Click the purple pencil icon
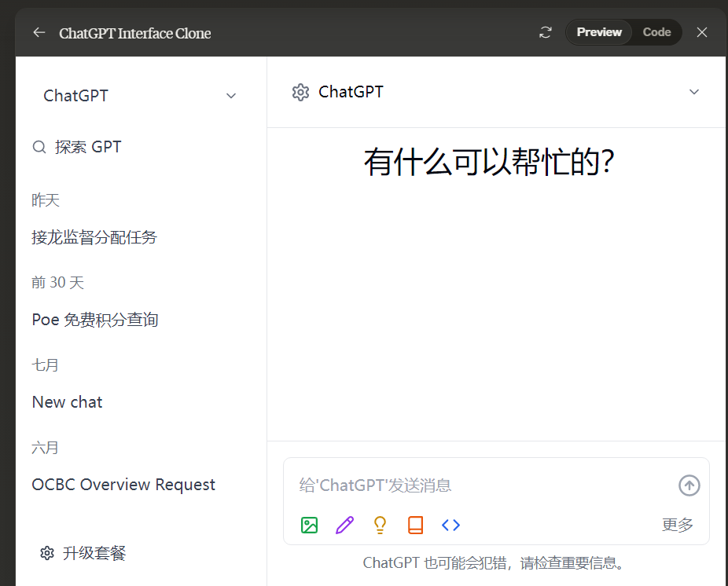The width and height of the screenshot is (728, 586). [x=344, y=526]
